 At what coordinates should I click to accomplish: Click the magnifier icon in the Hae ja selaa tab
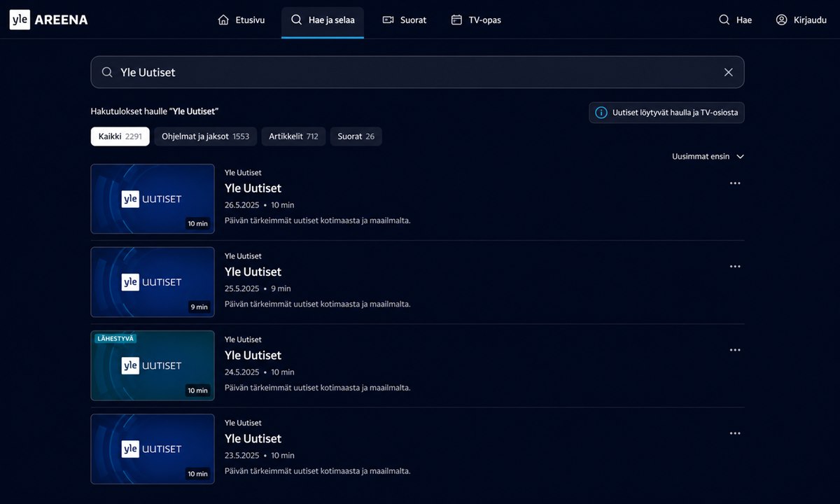297,20
